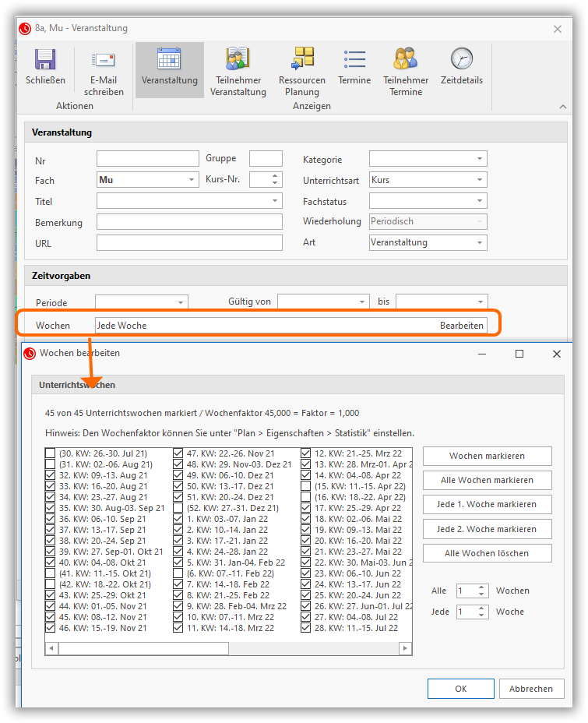Enable the 30. KW 26.-30. Jul 21 checkbox
Viewport: 588px width, 723px height.
pyautogui.click(x=51, y=453)
